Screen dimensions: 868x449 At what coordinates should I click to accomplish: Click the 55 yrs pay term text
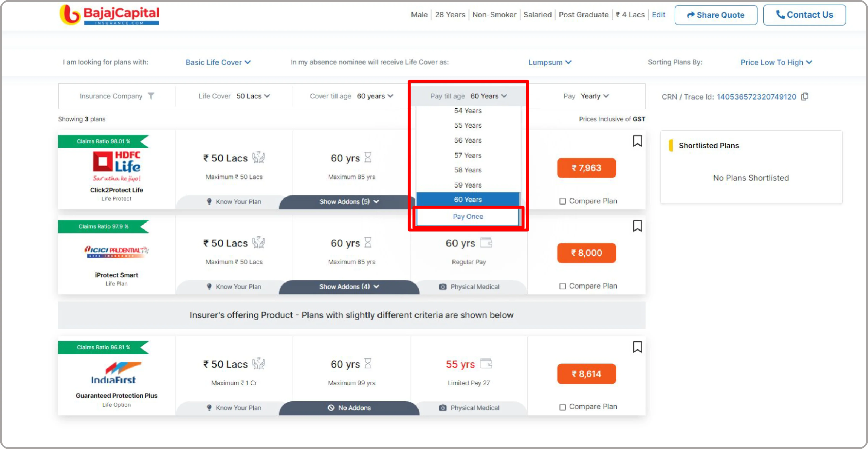click(460, 364)
